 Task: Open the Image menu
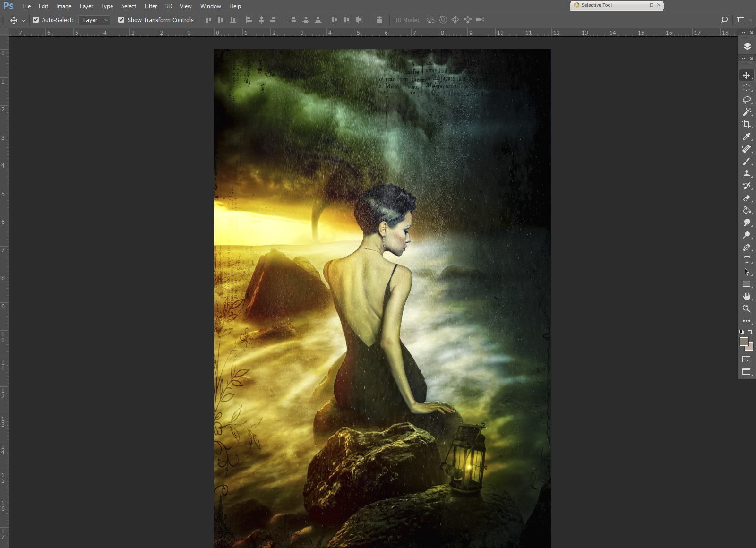pyautogui.click(x=64, y=6)
